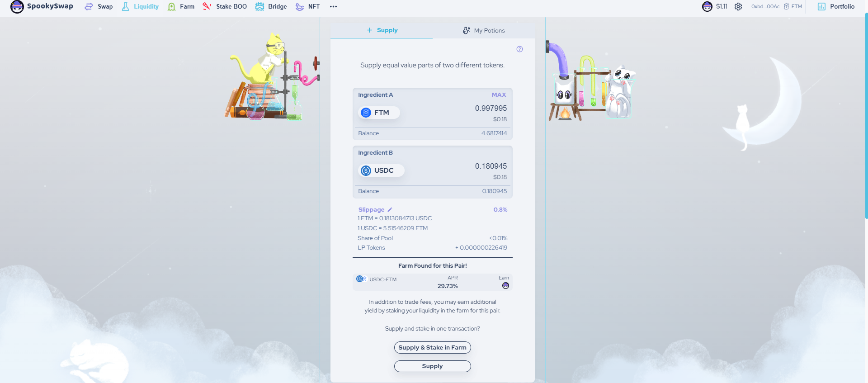This screenshot has width=868, height=383.
Task: Click '1 USDC = 5.51546209 FTM' rate
Action: pyautogui.click(x=392, y=228)
